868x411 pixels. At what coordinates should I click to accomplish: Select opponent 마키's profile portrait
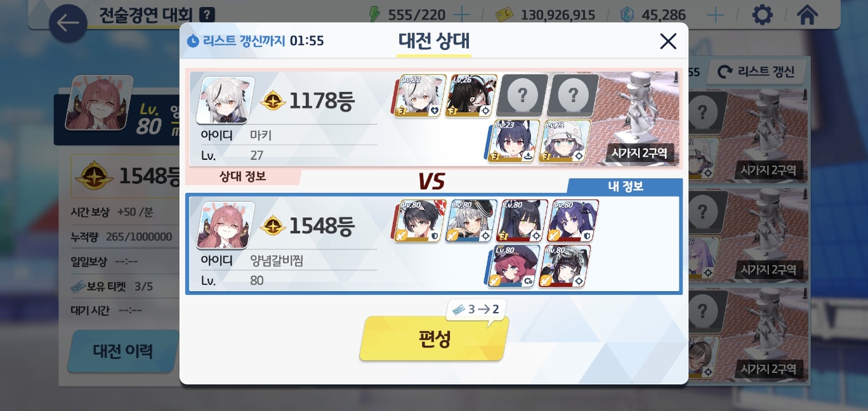226,100
